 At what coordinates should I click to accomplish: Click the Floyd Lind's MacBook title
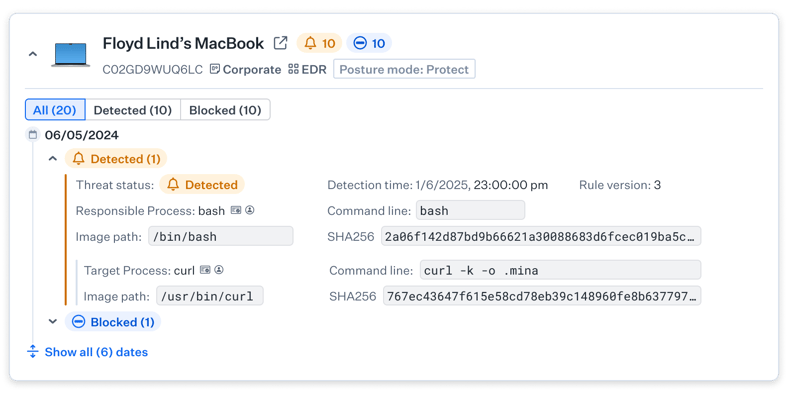183,43
